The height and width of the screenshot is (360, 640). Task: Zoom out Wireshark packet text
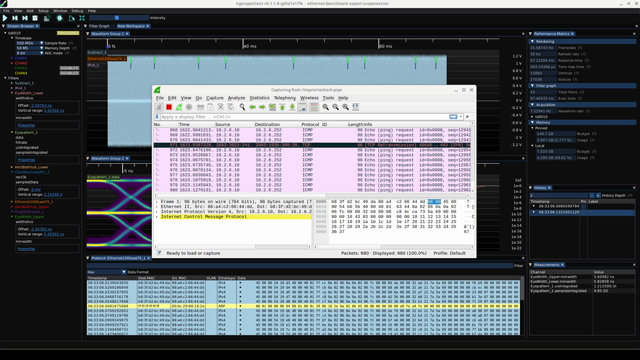click(336, 107)
